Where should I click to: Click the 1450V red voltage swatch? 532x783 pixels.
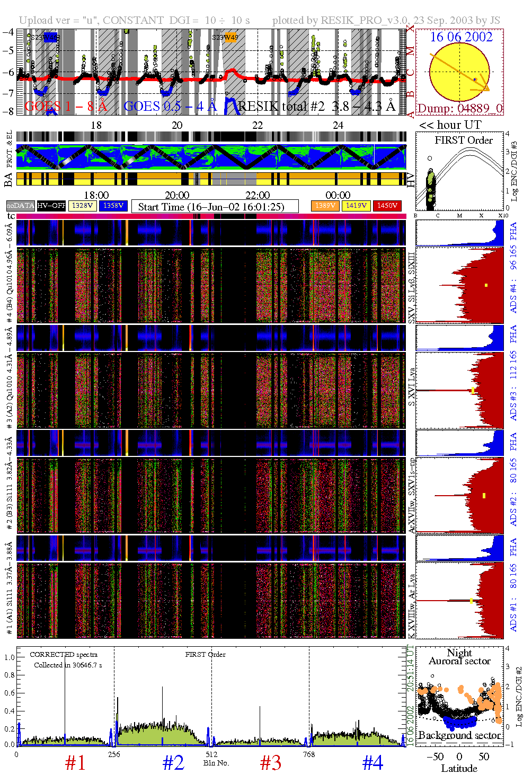(x=387, y=206)
